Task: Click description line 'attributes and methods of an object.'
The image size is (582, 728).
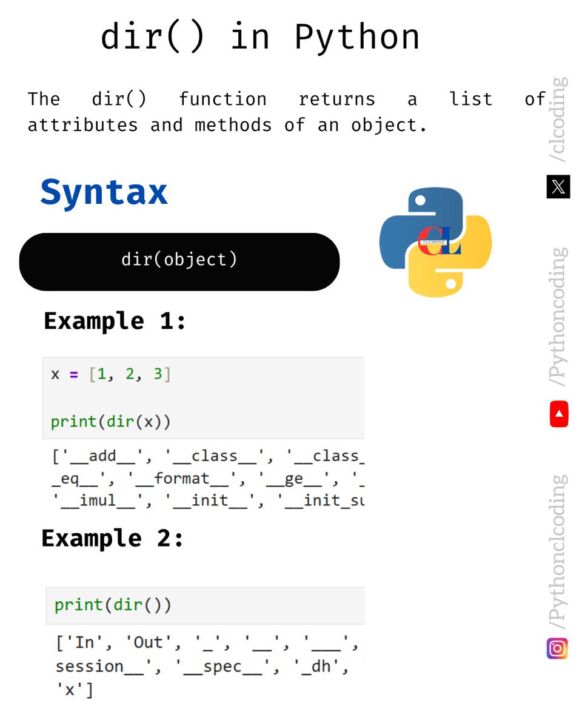Action: (x=227, y=126)
